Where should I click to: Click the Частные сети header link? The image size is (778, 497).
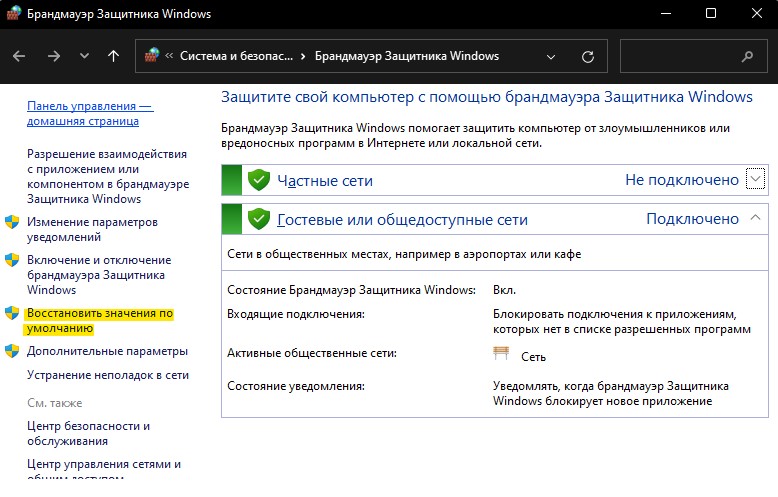[x=325, y=181]
